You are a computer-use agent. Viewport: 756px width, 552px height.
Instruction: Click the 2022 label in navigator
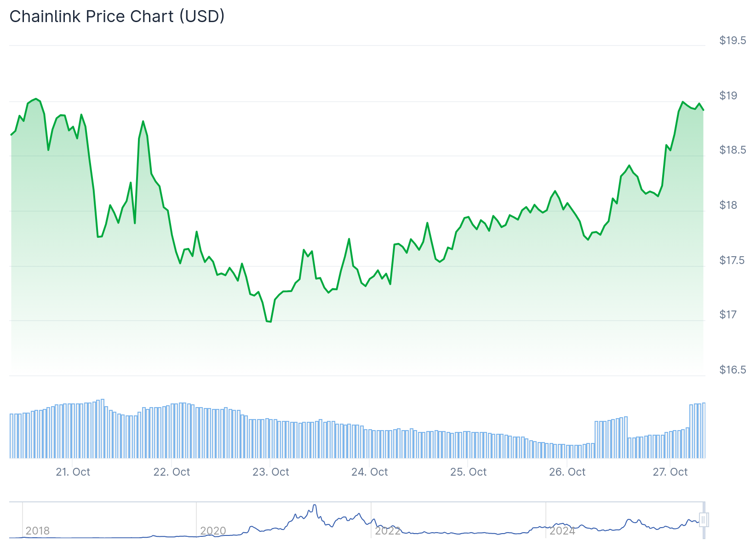coord(388,531)
